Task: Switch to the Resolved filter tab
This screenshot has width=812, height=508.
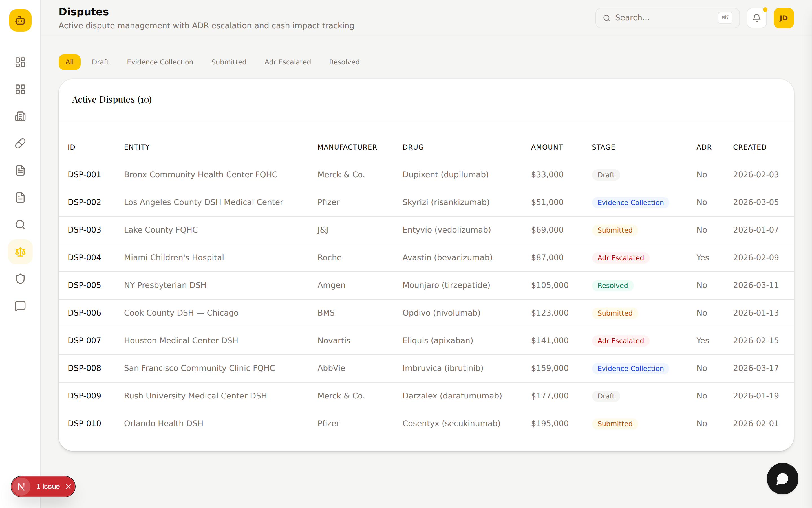Action: (x=344, y=62)
